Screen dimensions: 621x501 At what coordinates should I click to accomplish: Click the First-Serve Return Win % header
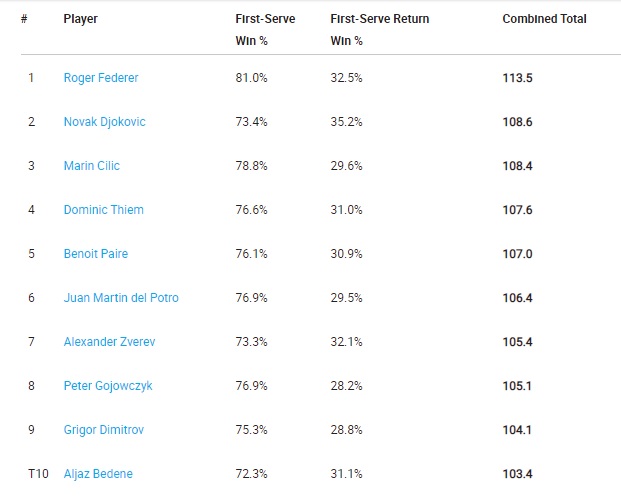pos(380,30)
